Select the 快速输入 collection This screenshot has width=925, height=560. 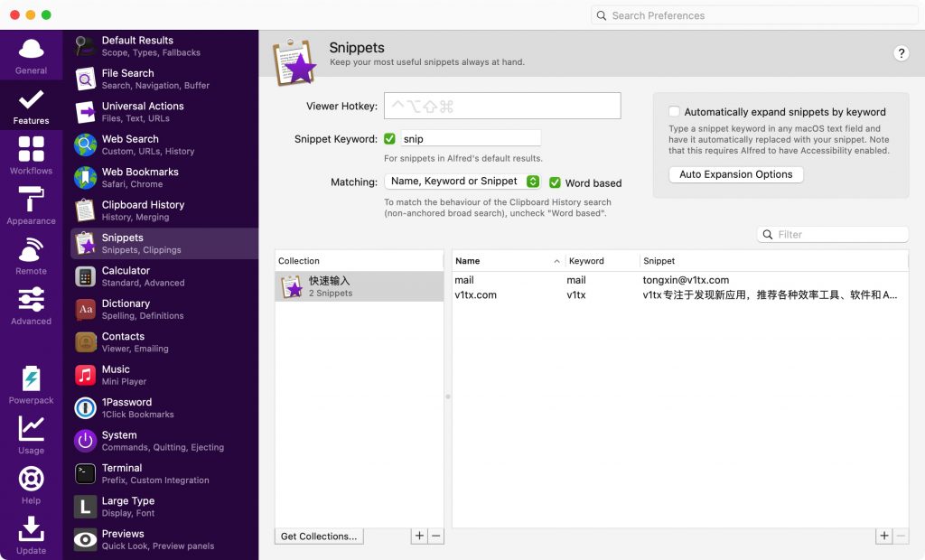pos(360,287)
